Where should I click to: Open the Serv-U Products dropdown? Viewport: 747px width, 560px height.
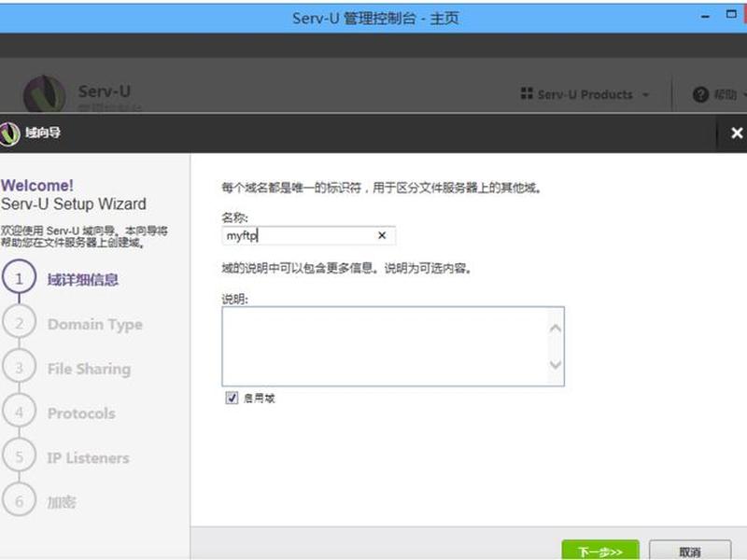click(x=585, y=94)
